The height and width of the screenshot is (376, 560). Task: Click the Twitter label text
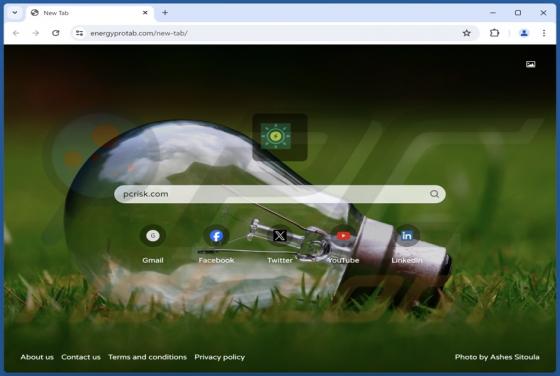(280, 260)
